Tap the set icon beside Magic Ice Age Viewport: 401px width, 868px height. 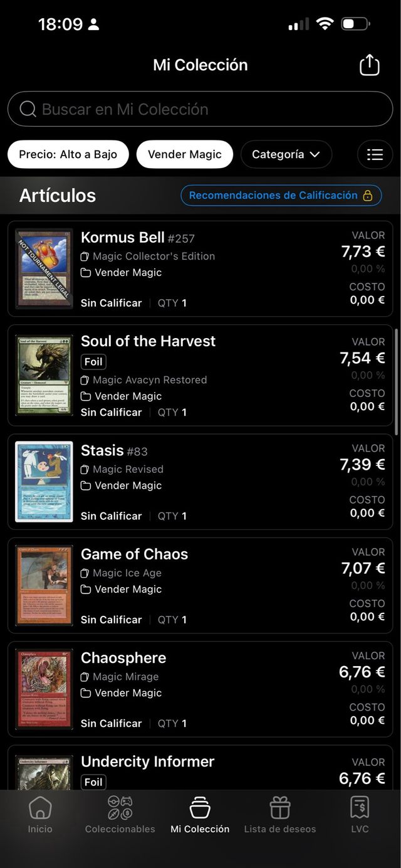(x=85, y=573)
